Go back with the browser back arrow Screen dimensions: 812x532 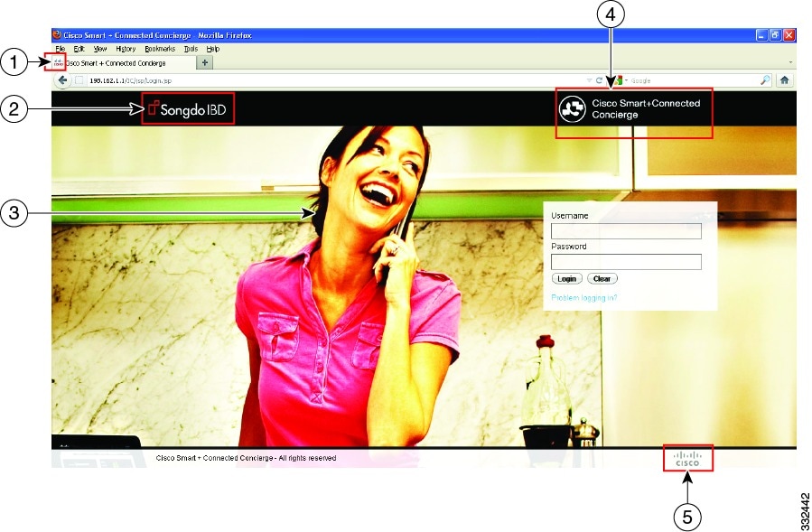(62, 80)
